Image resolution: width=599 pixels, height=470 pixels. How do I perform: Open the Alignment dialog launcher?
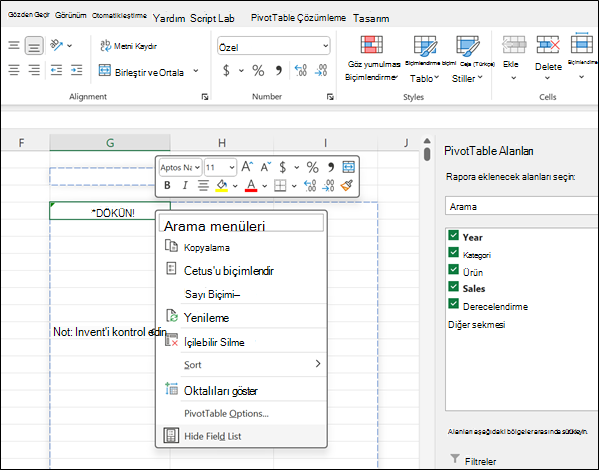[205, 97]
